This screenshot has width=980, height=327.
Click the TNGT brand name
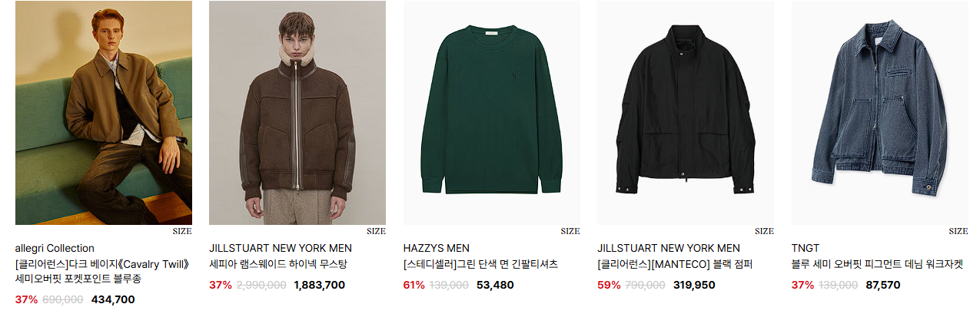coord(806,248)
